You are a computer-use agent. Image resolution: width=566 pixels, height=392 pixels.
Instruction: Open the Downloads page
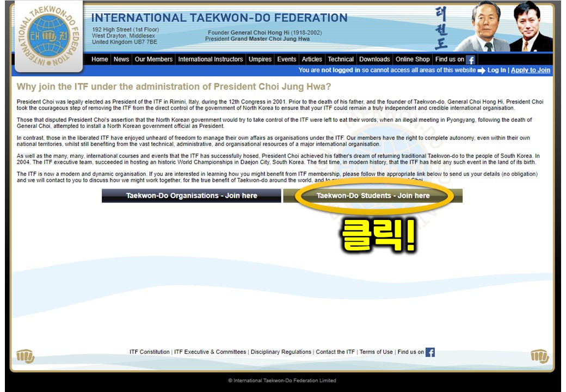(x=374, y=59)
